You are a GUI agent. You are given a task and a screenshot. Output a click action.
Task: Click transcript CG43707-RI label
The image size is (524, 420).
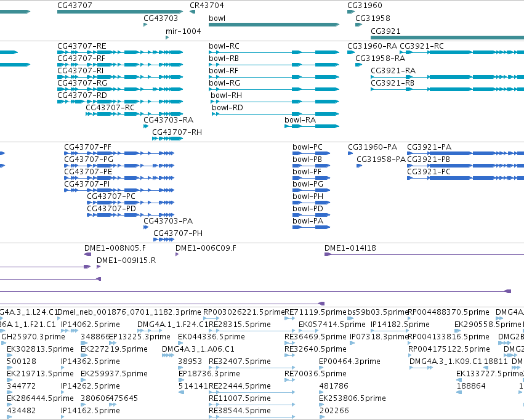tap(81, 71)
